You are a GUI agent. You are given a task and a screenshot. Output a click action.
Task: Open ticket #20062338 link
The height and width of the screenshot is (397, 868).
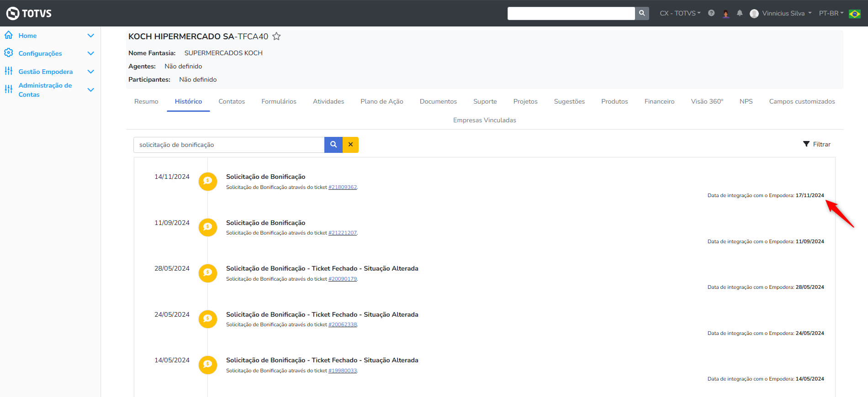343,324
